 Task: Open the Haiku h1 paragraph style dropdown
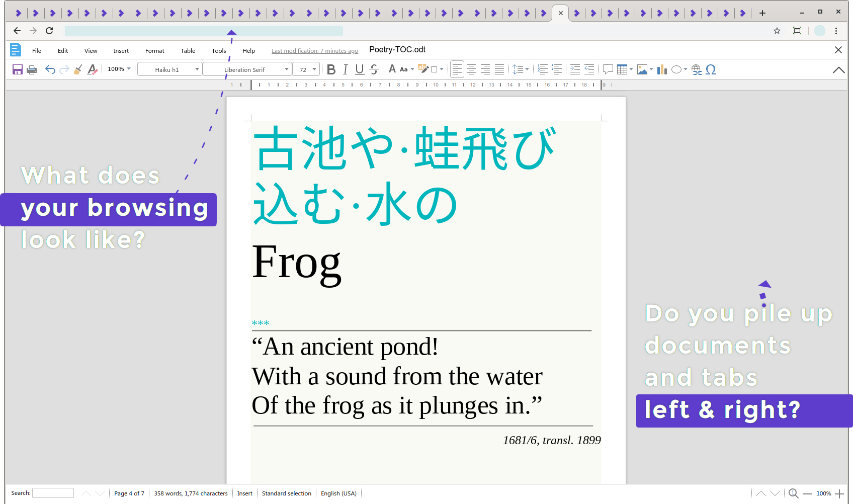point(170,69)
